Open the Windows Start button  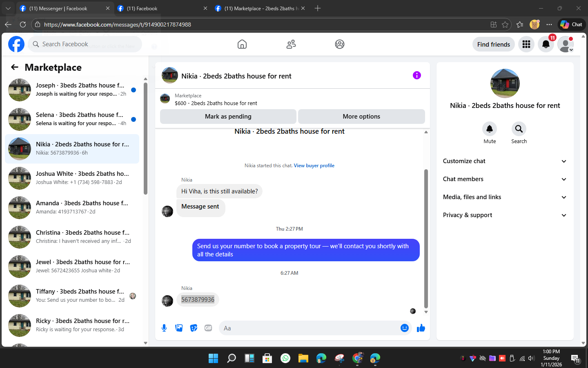213,358
